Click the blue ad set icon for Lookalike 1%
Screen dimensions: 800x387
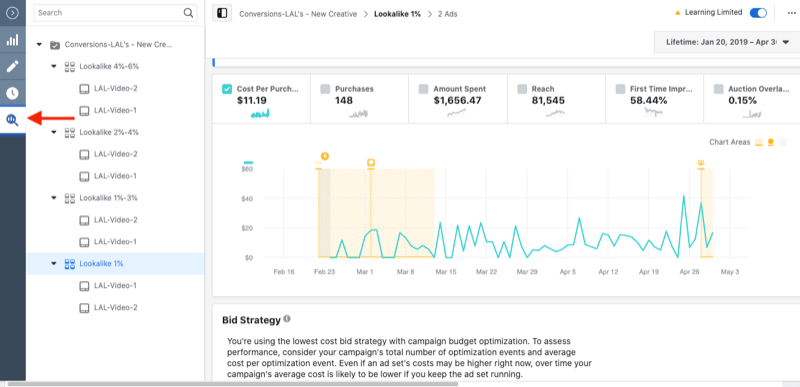70,264
